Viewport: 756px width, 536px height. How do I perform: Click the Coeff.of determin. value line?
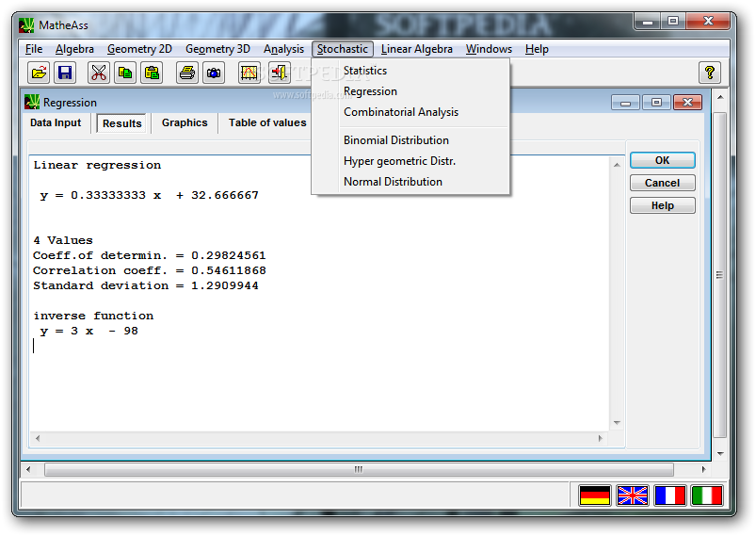(150, 255)
